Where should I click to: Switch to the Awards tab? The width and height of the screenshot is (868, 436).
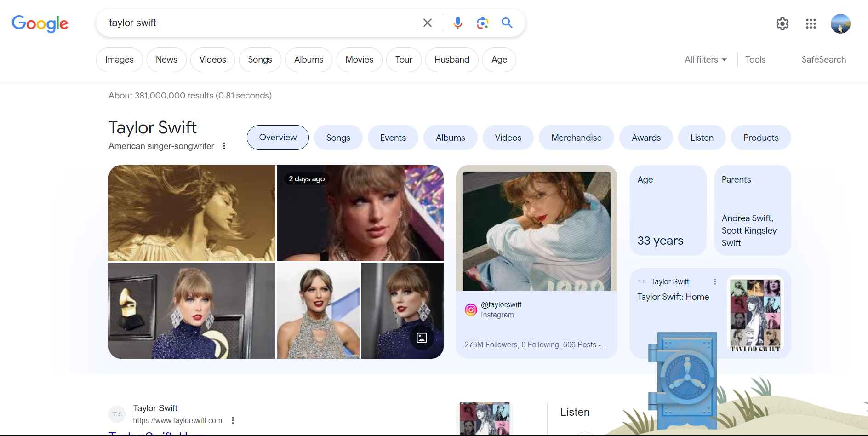coord(646,138)
